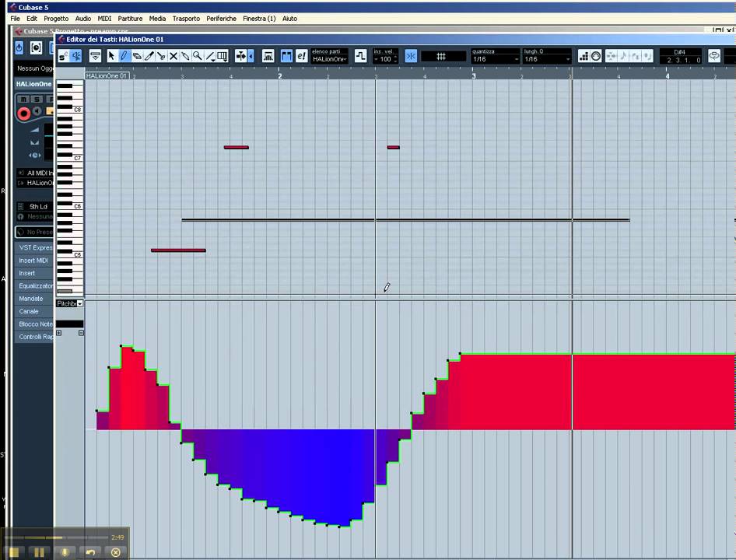Select the note starting near bar 1.4
The width and height of the screenshot is (736, 560).
coord(236,148)
